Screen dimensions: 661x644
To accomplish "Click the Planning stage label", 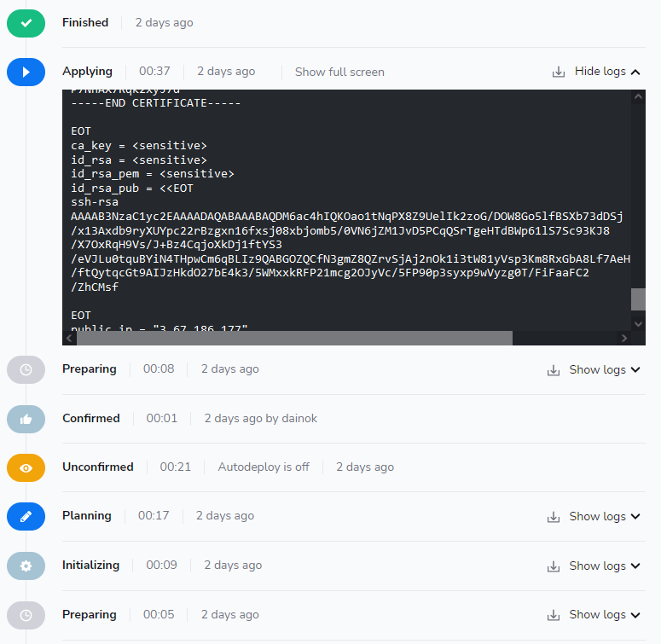I will pyautogui.click(x=87, y=516).
